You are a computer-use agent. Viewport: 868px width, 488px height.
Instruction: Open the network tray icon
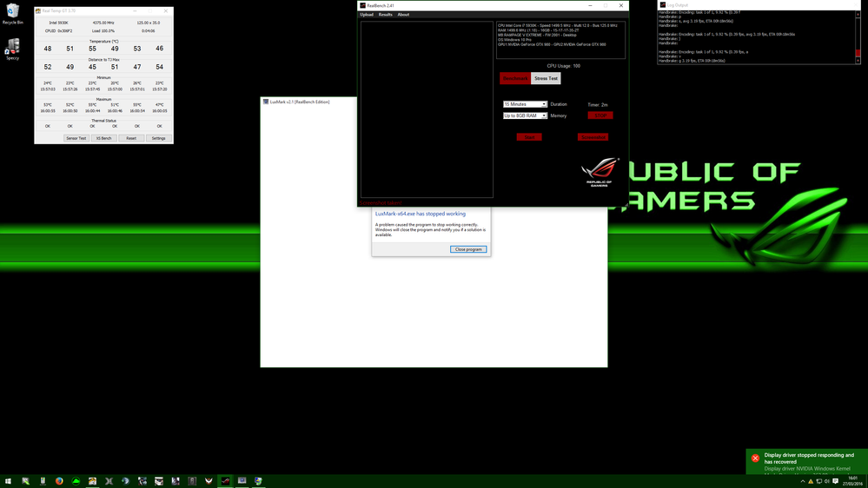pyautogui.click(x=818, y=481)
